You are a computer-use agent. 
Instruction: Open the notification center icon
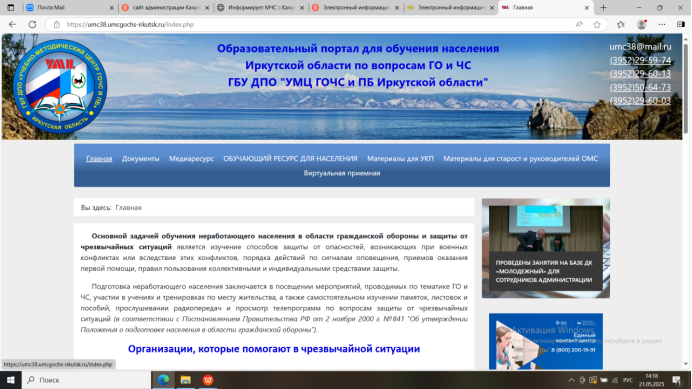coord(677,380)
